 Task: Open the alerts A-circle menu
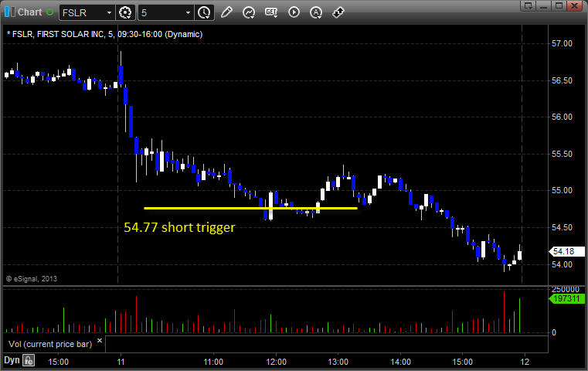pyautogui.click(x=316, y=12)
